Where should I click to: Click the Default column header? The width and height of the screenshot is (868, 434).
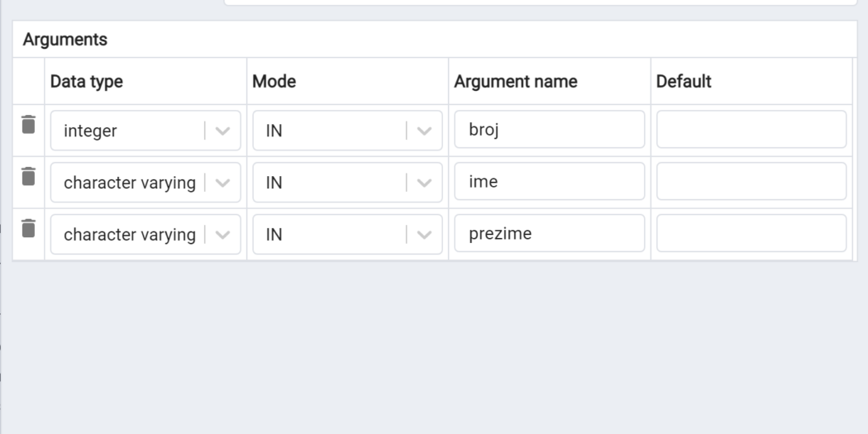pyautogui.click(x=684, y=81)
